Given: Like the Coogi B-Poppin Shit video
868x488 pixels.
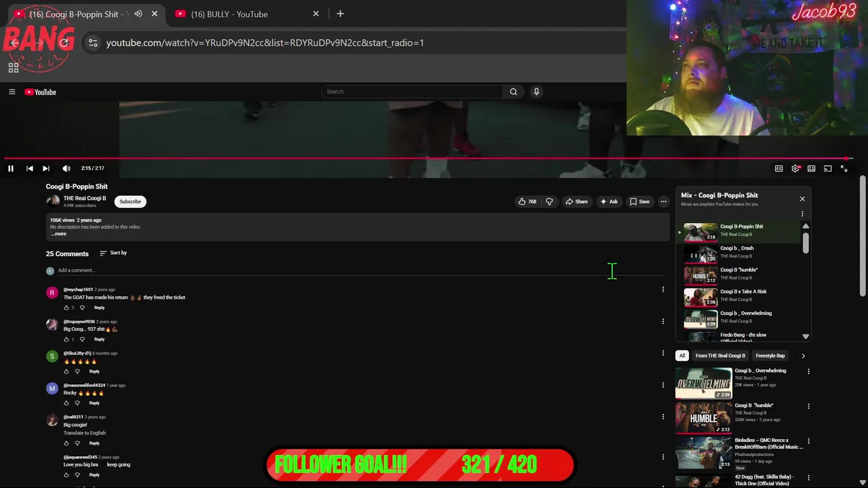Looking at the screenshot, I should [528, 201].
